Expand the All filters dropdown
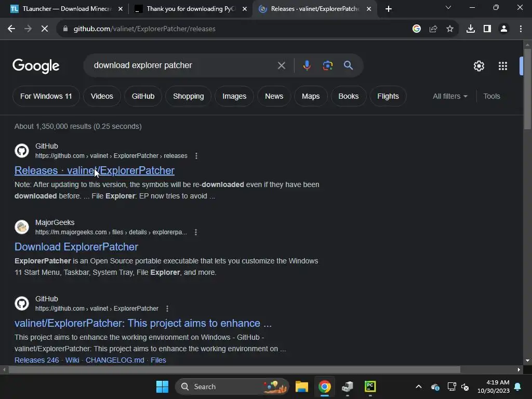This screenshot has width=532, height=399. (x=450, y=96)
